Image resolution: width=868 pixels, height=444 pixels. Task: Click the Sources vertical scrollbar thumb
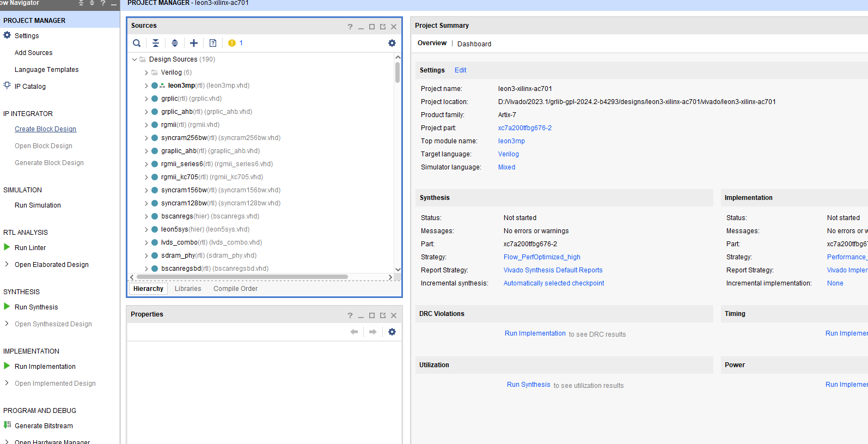[398, 72]
